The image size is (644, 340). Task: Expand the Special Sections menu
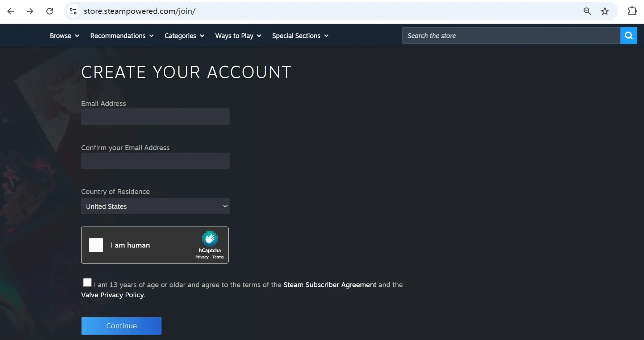coord(300,36)
